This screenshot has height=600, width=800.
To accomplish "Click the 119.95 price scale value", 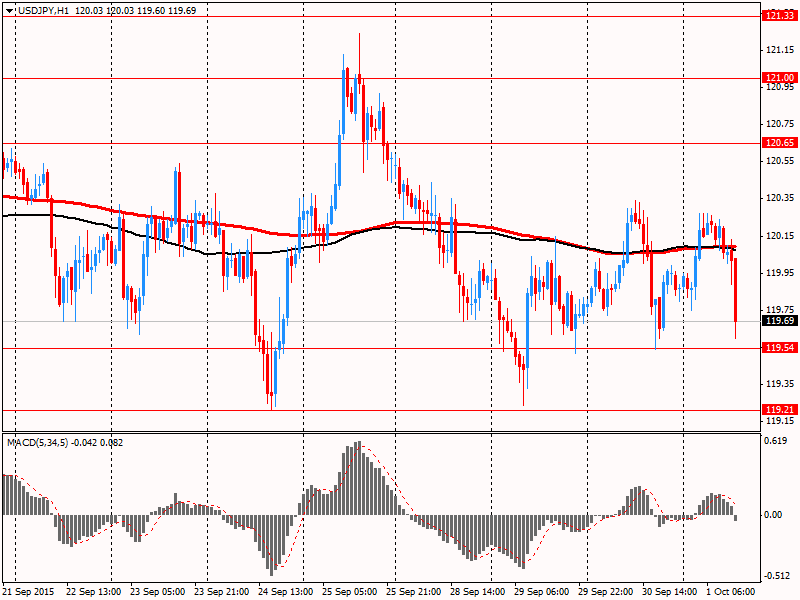I will tap(780, 273).
